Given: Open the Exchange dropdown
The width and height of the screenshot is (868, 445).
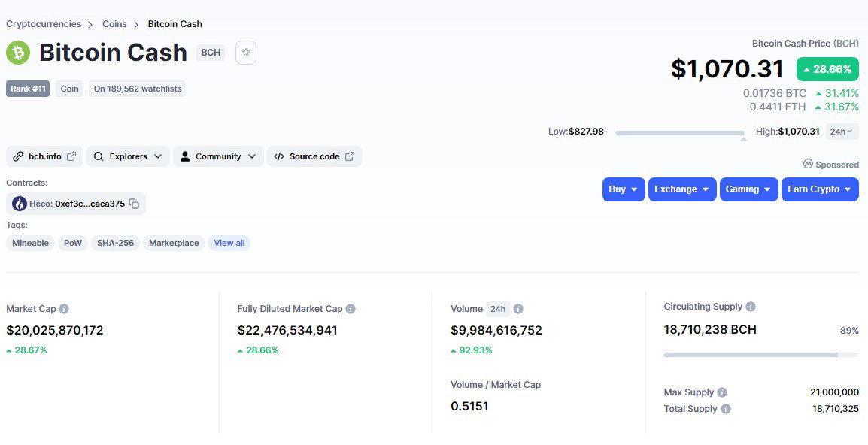Looking at the screenshot, I should click(x=682, y=189).
